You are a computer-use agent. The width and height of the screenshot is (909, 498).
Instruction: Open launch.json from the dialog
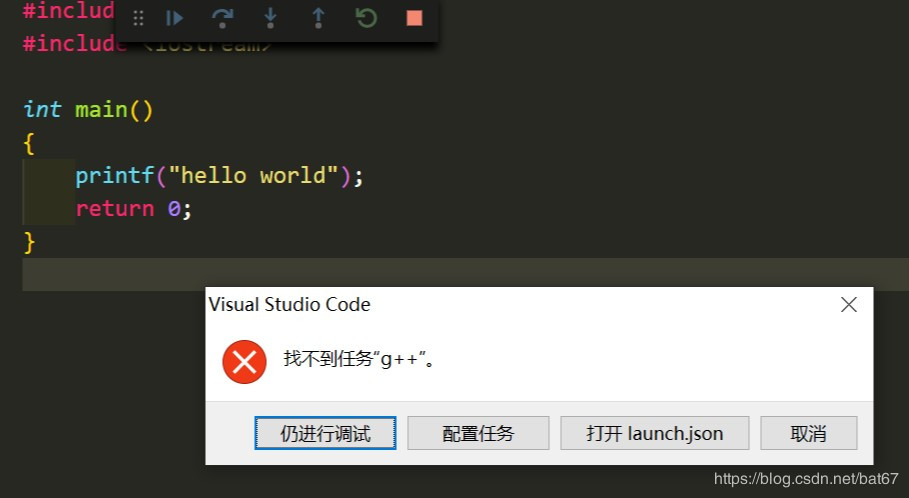coord(655,433)
